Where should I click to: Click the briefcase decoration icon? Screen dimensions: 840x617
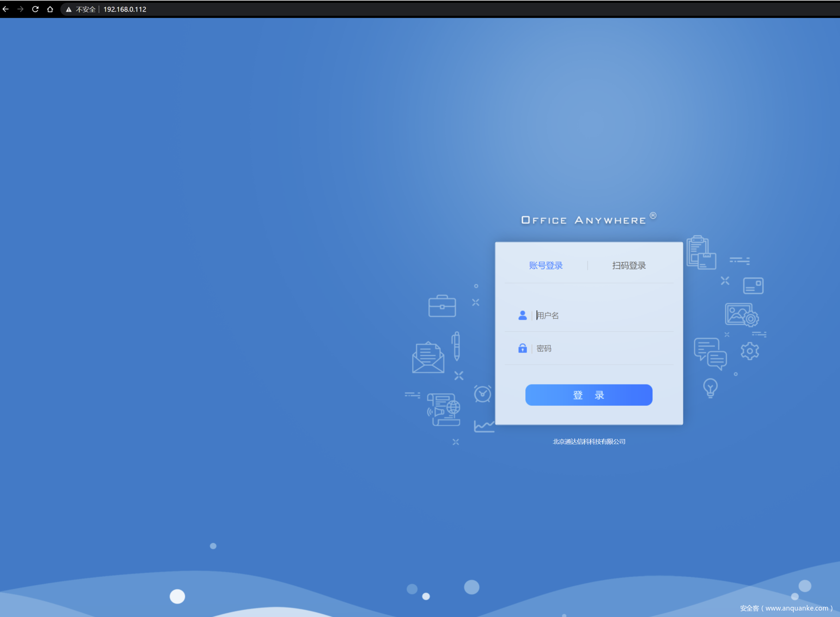click(x=442, y=306)
